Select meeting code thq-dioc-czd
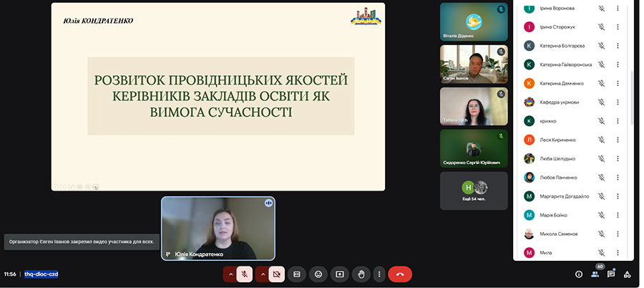 pyautogui.click(x=41, y=274)
